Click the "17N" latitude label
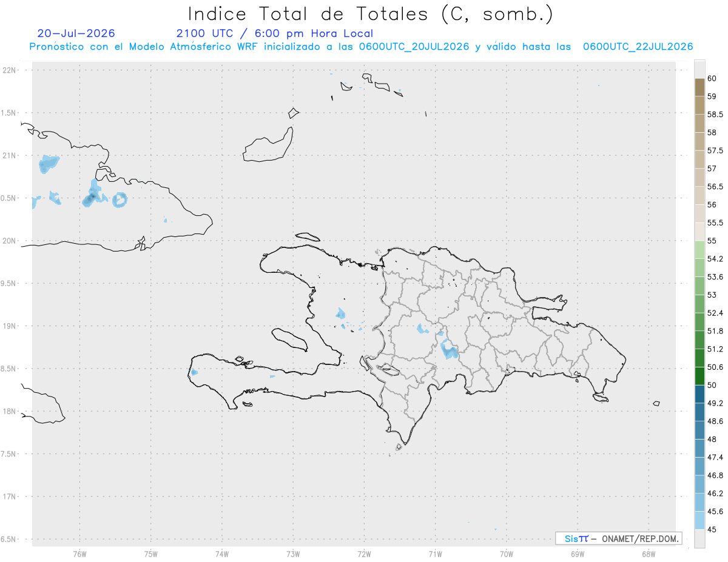 pos(10,497)
